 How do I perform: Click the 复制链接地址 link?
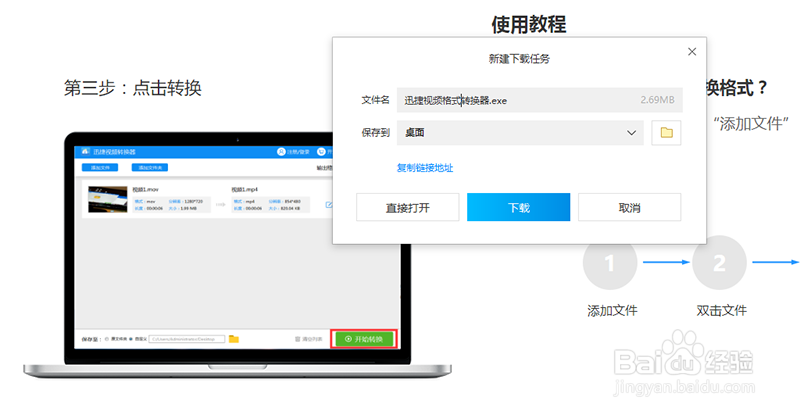click(x=425, y=168)
